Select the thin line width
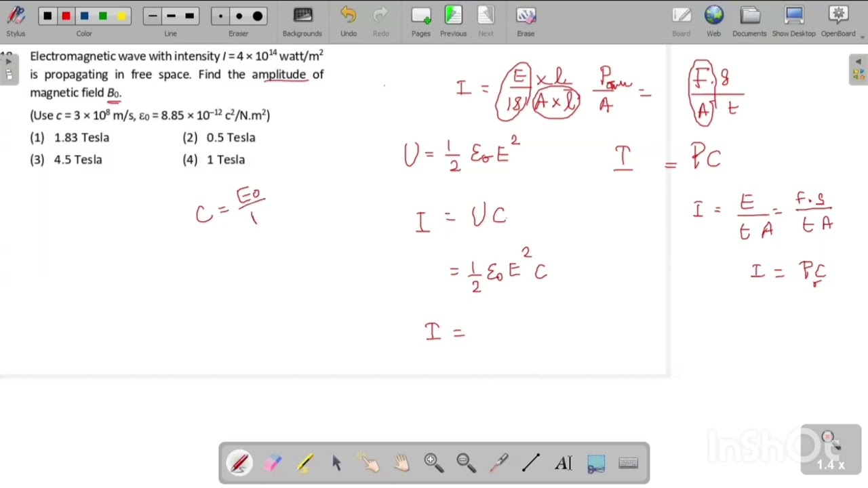This screenshot has width=868, height=488. click(153, 16)
